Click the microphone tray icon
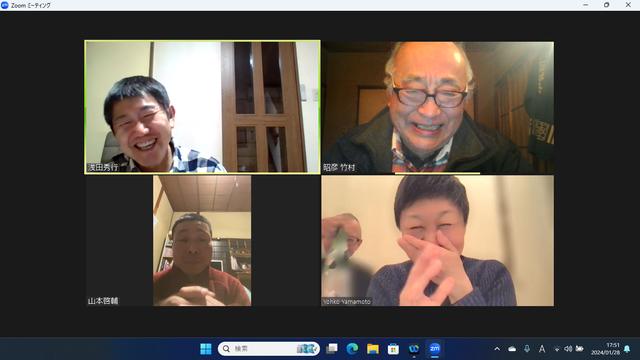This screenshot has width=640, height=360. 527,349
